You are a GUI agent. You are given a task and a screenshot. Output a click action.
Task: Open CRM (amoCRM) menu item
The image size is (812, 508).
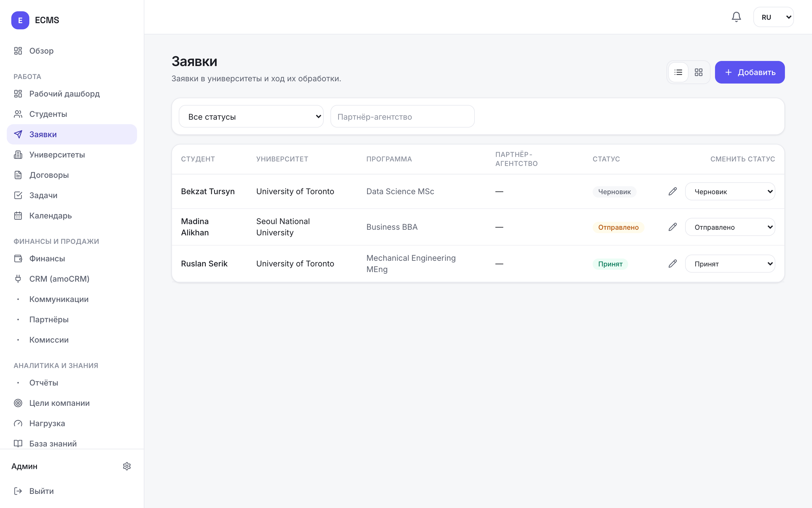pyautogui.click(x=72, y=279)
